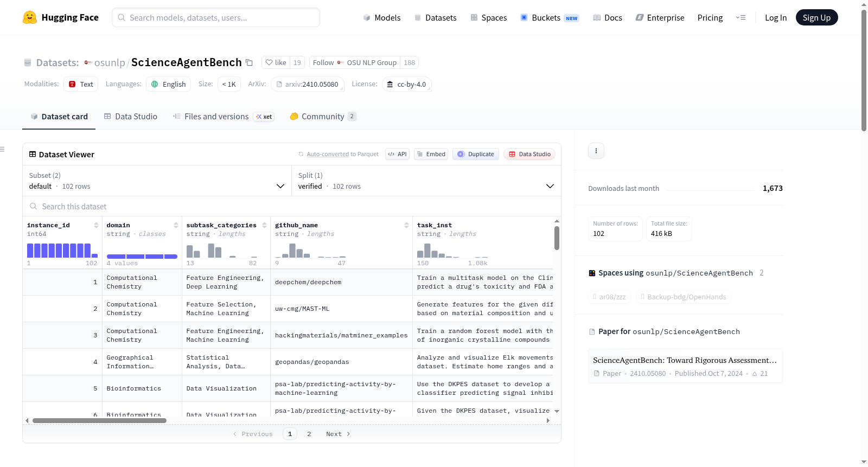Viewport: 868px width, 467px height.
Task: Open Docs in the navigation
Action: (608, 18)
